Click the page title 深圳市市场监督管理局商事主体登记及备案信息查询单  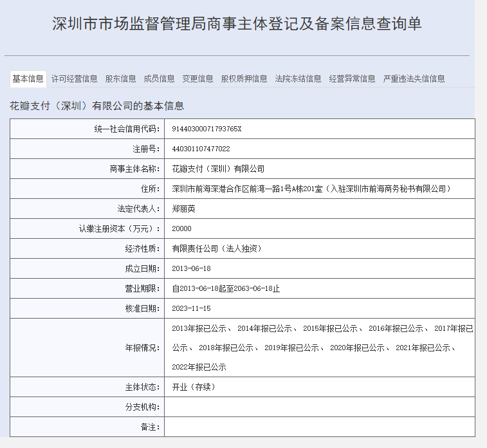(x=237, y=24)
